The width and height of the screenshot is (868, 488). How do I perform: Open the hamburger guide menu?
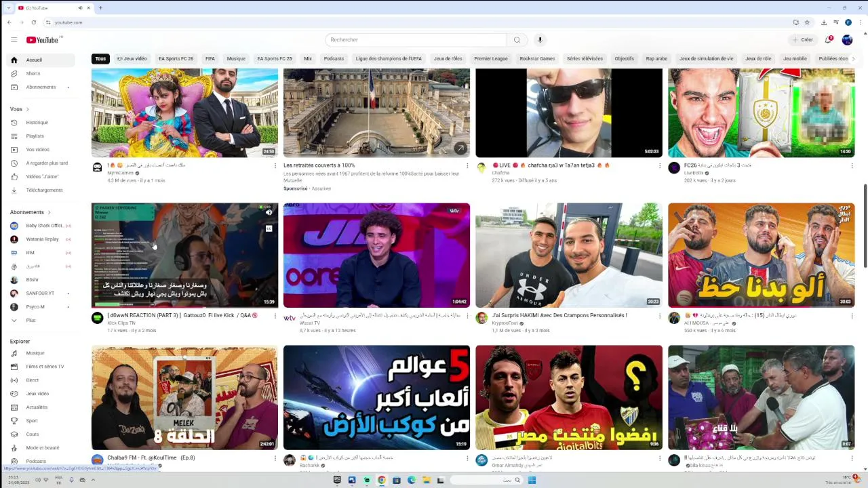pos(14,40)
